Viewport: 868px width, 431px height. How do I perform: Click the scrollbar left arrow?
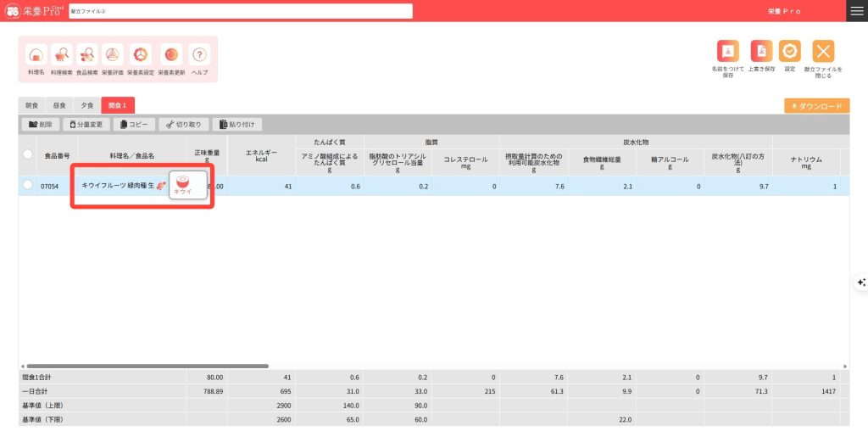click(x=22, y=367)
